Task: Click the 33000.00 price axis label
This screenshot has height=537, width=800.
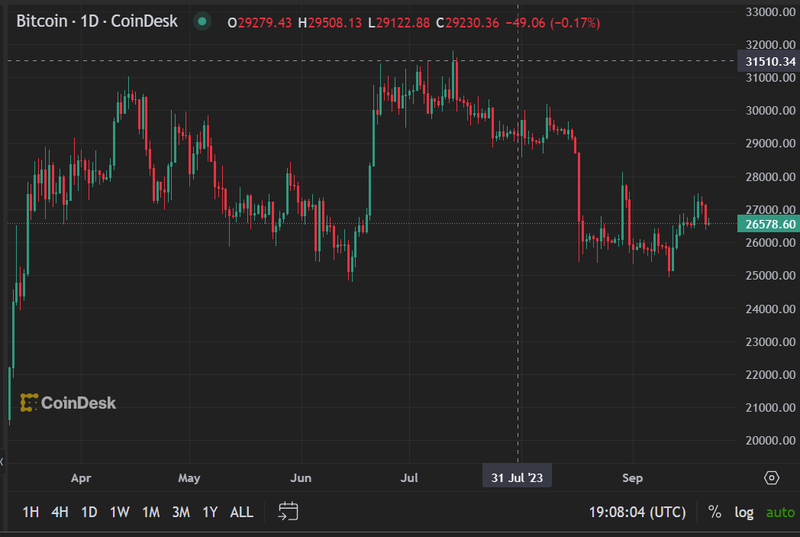Action: (770, 12)
